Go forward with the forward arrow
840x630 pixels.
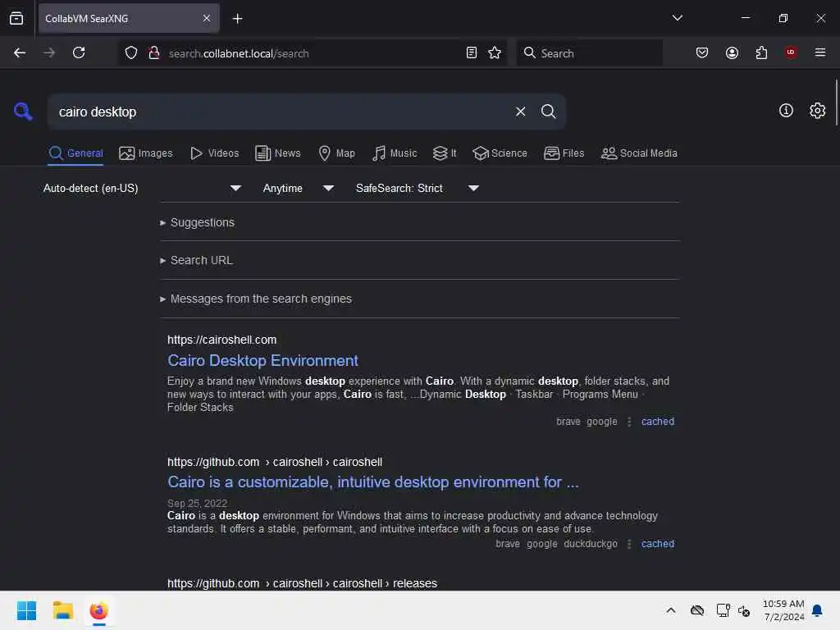pos(49,52)
